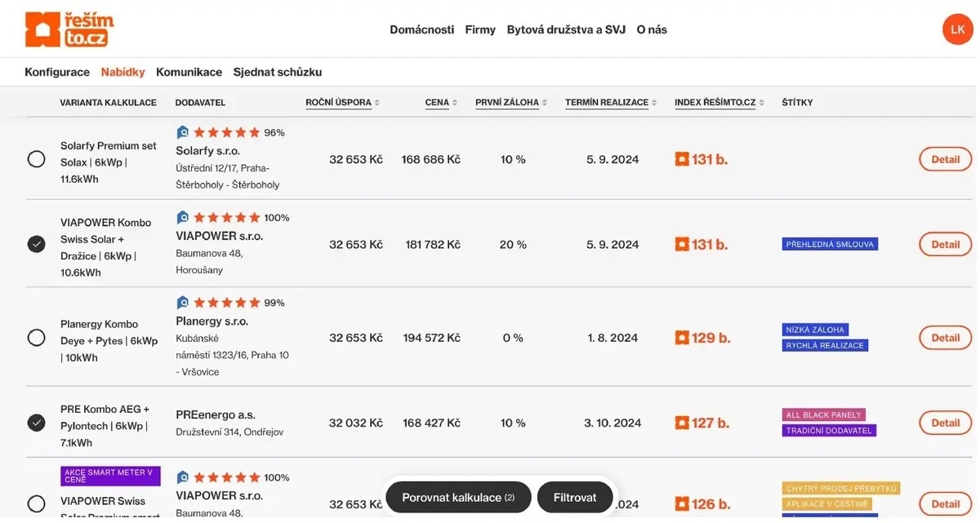
Task: Sort by Termín realizace column
Action: click(x=611, y=103)
